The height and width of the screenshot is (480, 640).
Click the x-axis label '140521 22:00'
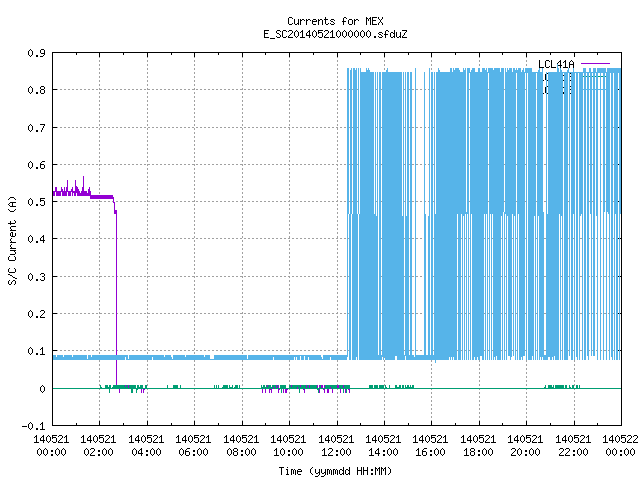pyautogui.click(x=573, y=446)
